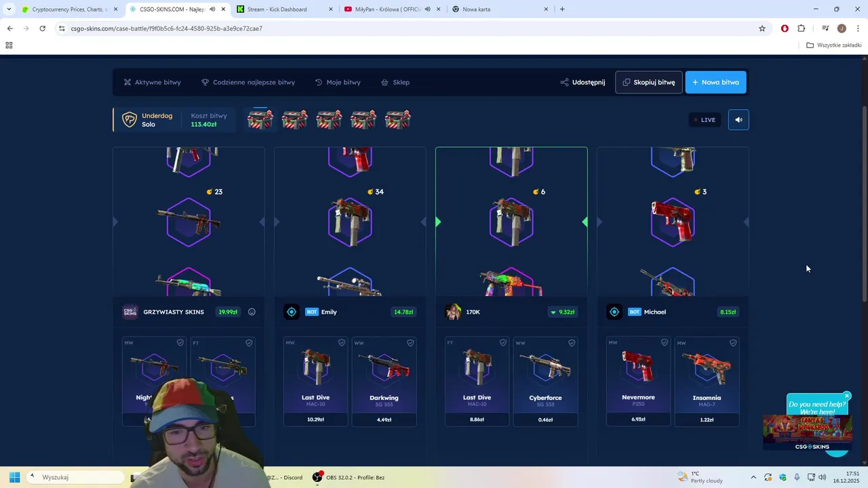Close the 'Do you need help?' chat bubble

[x=847, y=396]
